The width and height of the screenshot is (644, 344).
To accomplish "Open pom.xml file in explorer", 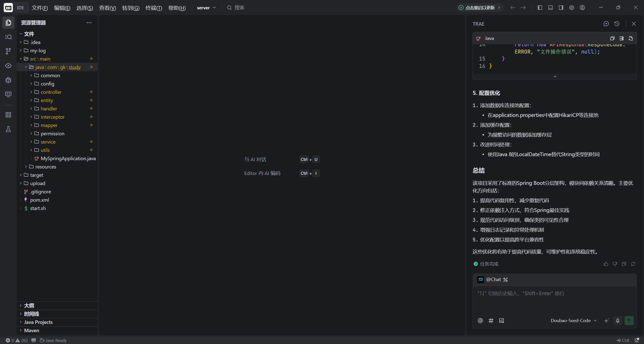I will click(x=40, y=200).
